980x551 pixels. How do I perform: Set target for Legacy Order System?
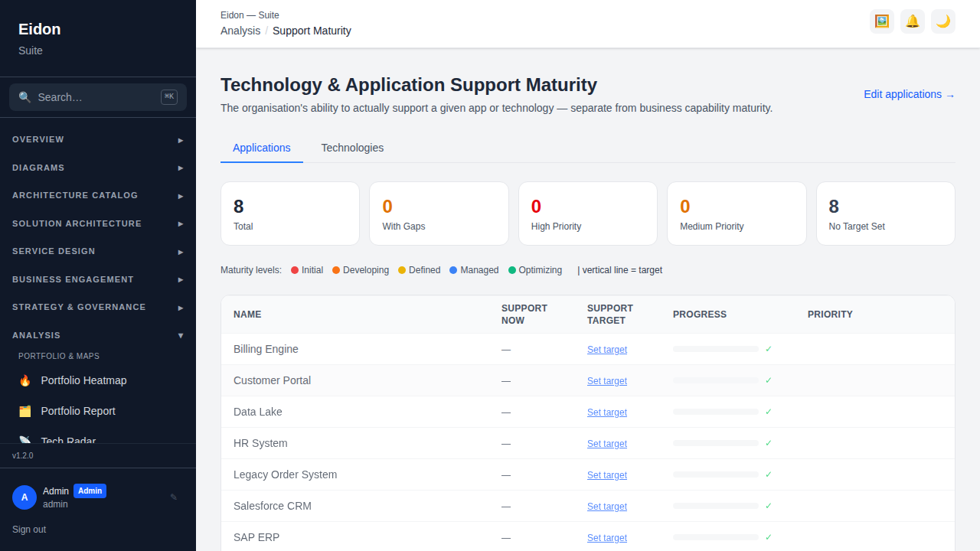pos(607,475)
